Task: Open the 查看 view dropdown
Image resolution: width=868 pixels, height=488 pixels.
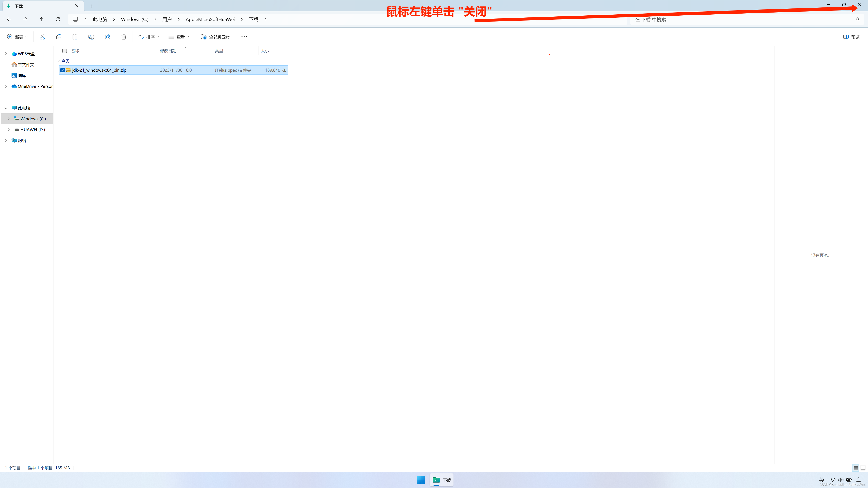Action: [x=179, y=37]
